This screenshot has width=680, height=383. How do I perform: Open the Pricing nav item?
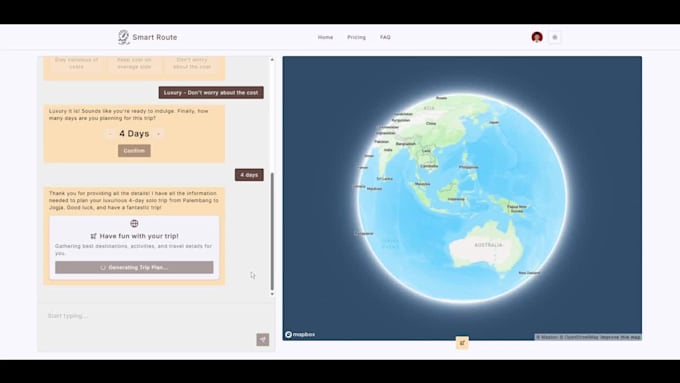(356, 37)
